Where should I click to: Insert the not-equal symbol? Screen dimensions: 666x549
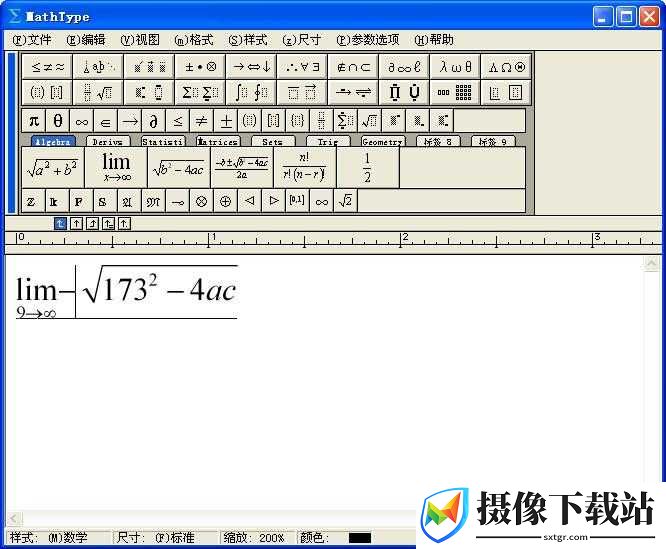coord(201,121)
